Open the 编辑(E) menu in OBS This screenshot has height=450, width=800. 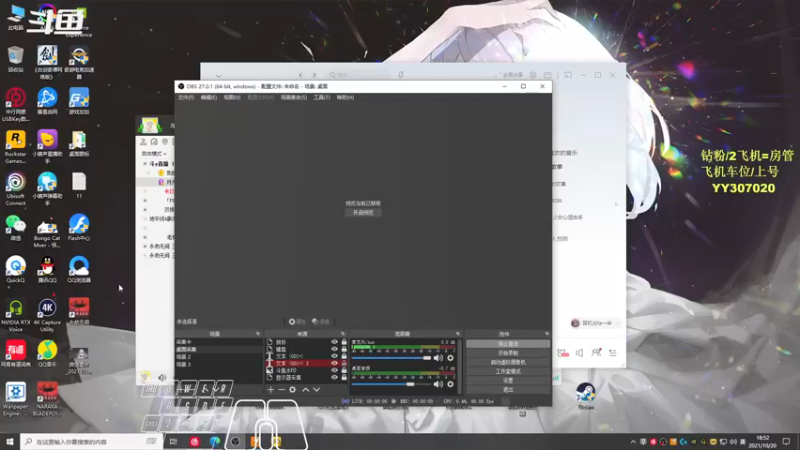(209, 97)
